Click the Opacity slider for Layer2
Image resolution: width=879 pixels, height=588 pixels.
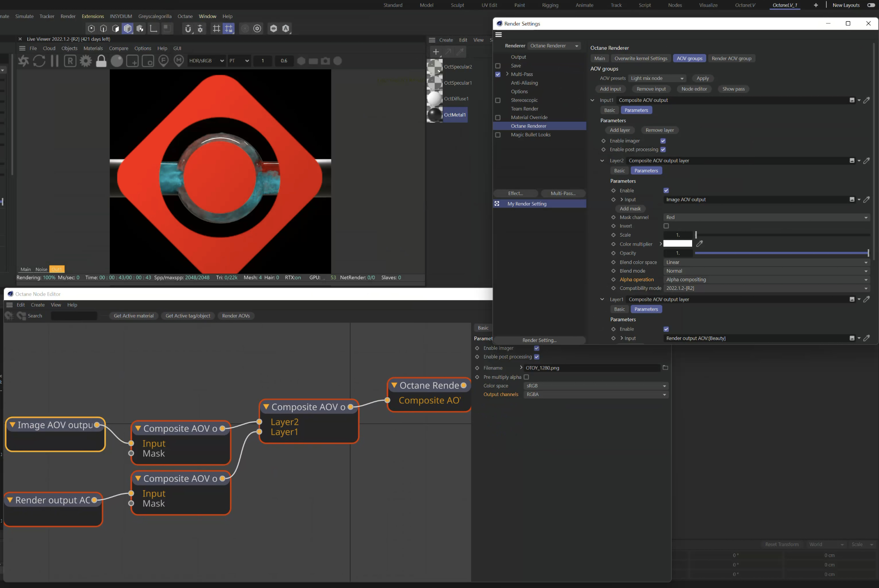click(781, 253)
